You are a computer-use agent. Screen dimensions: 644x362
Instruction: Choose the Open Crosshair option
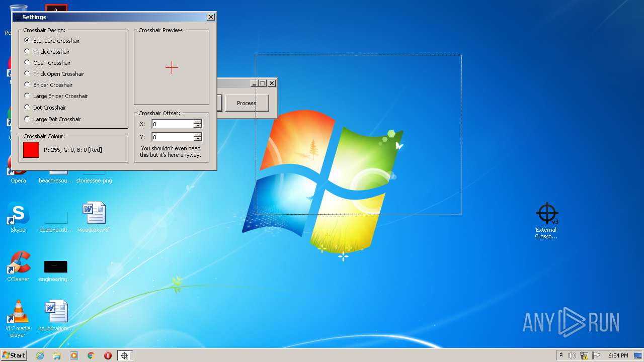[x=48, y=63]
